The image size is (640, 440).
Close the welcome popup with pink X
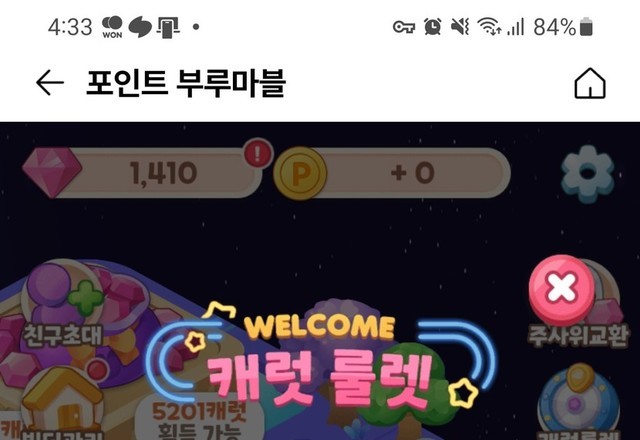click(x=561, y=287)
